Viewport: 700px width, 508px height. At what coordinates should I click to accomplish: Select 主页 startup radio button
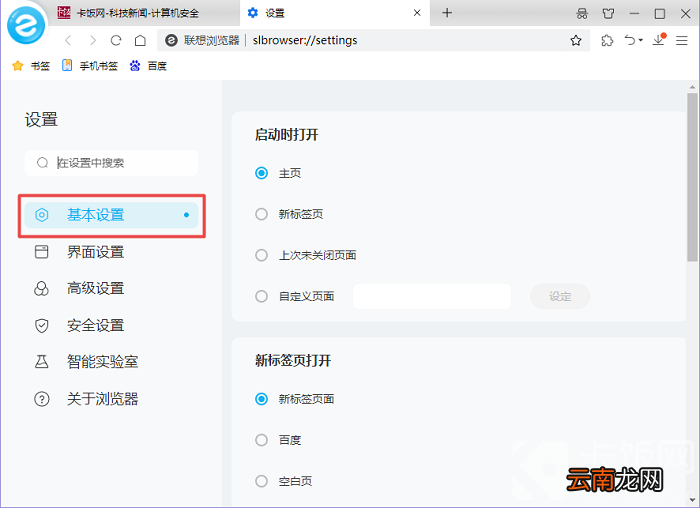(x=262, y=173)
